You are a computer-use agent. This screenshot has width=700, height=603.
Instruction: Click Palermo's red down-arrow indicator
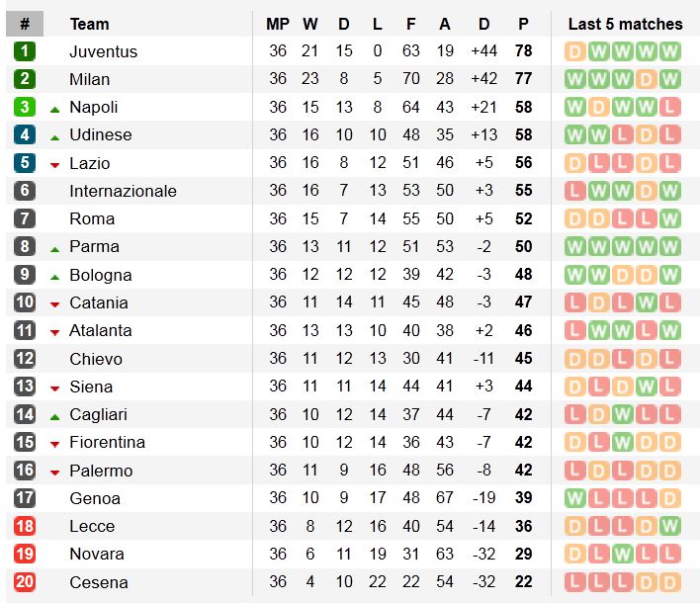pyautogui.click(x=54, y=472)
